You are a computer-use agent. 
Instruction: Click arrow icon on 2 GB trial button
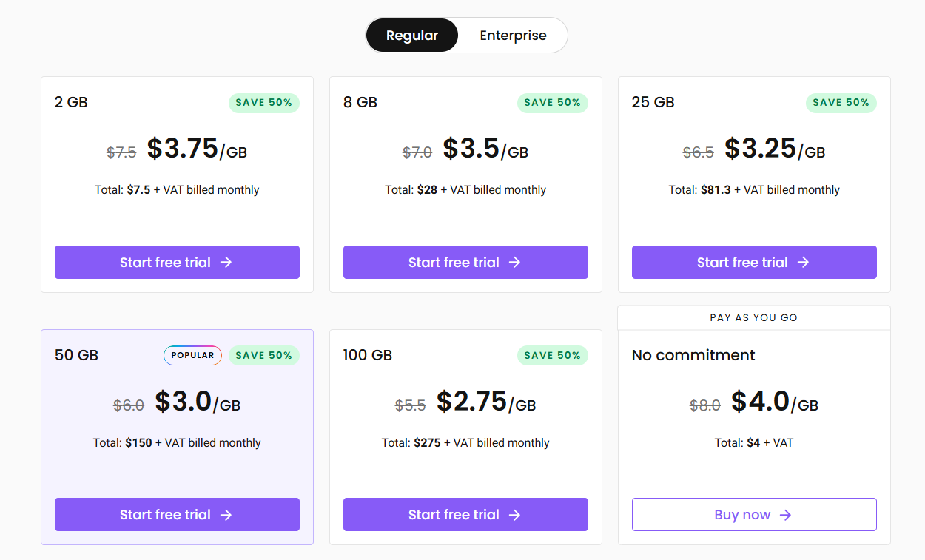pyautogui.click(x=226, y=263)
